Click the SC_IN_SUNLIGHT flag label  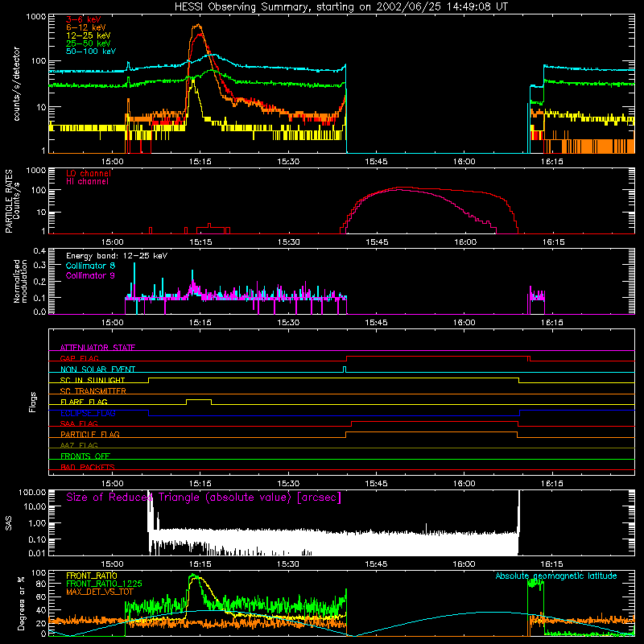[x=93, y=380]
